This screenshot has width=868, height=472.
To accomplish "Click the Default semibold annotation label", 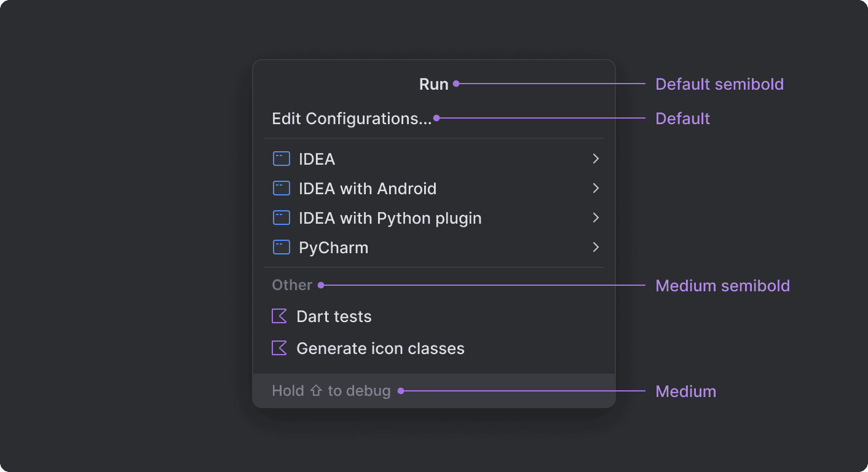I will 719,84.
